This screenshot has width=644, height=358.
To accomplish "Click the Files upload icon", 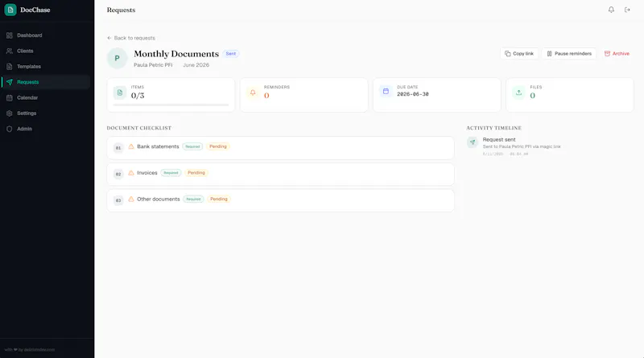I will [x=519, y=93].
